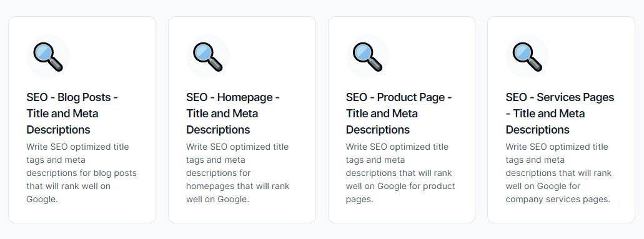The height and width of the screenshot is (239, 644).
Task: Click the magnifying glass icon on Homepage card
Action: (207, 57)
